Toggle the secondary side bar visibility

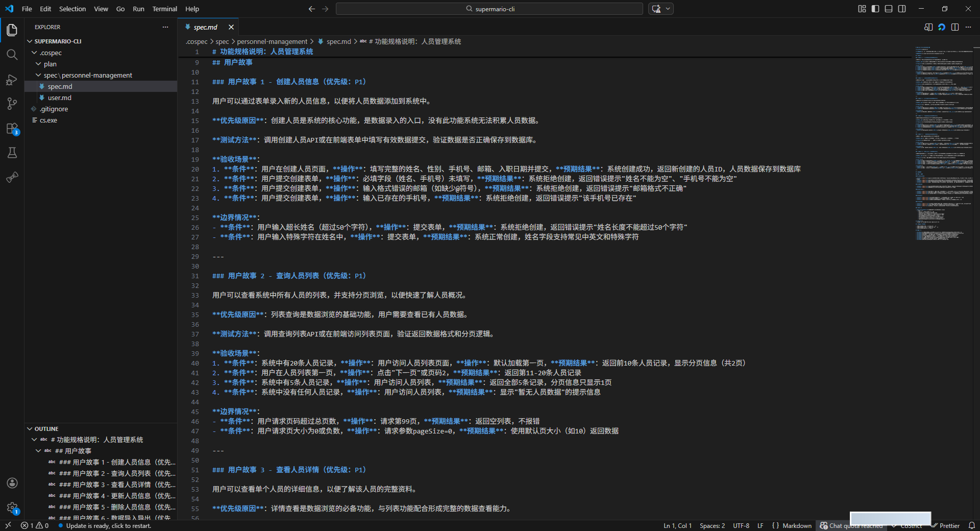[902, 9]
